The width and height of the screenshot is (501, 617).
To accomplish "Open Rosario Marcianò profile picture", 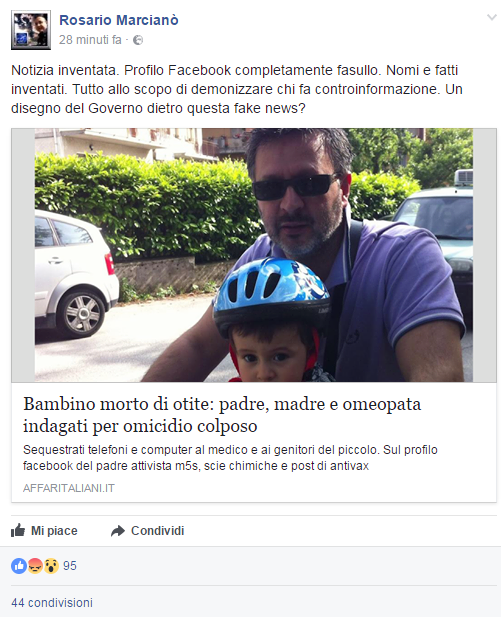I will (31, 30).
